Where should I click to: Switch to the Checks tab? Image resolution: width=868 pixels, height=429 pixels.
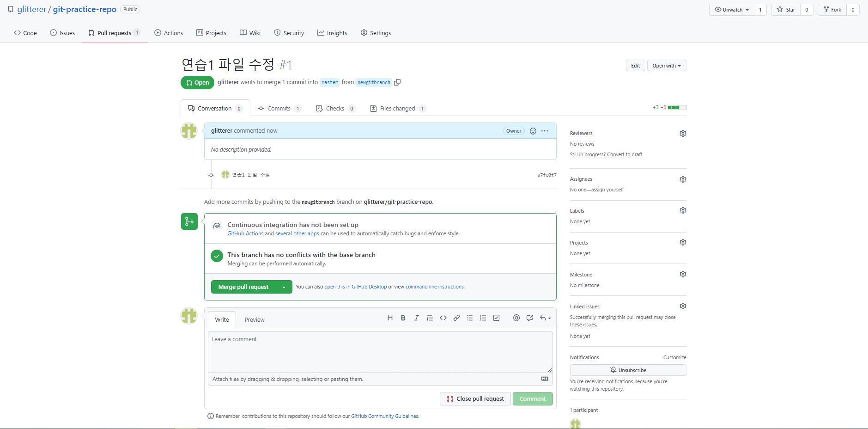click(335, 109)
